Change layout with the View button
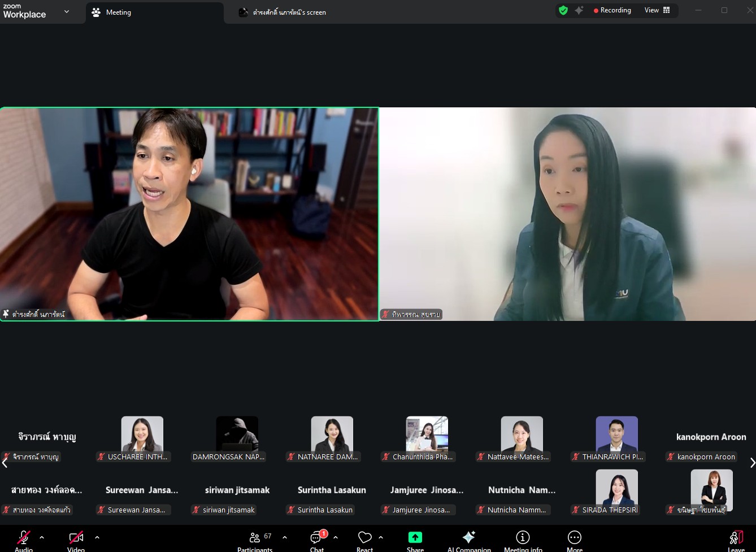The image size is (756, 552). coord(657,10)
